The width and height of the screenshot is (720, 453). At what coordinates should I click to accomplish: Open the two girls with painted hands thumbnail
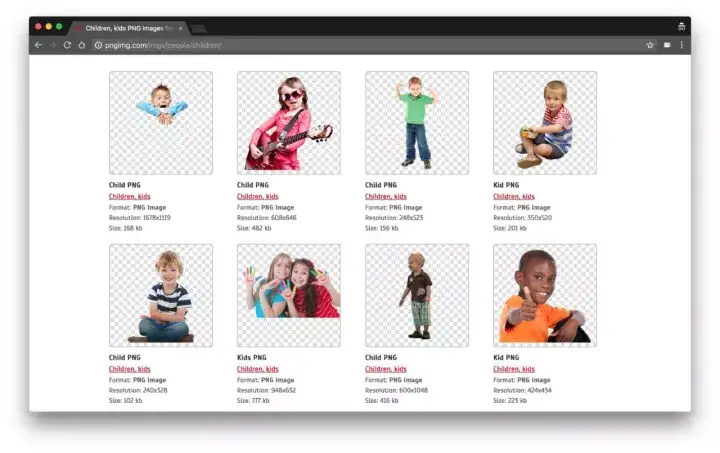click(x=289, y=296)
